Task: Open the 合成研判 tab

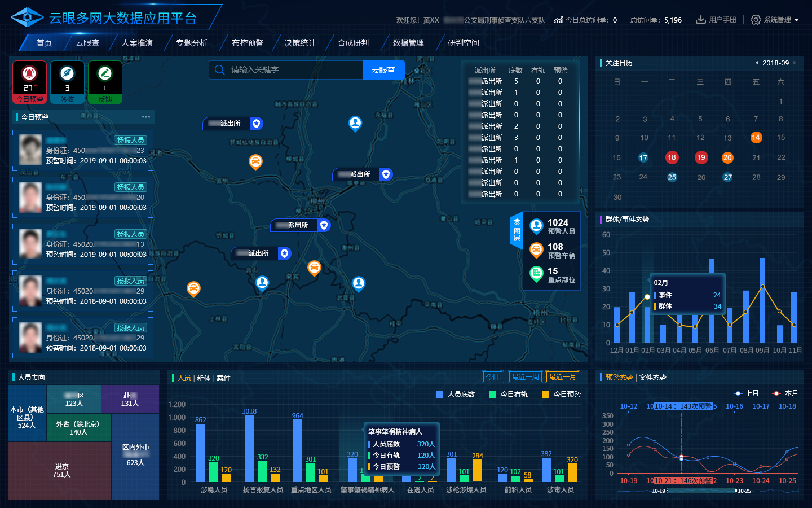Action: (353, 43)
